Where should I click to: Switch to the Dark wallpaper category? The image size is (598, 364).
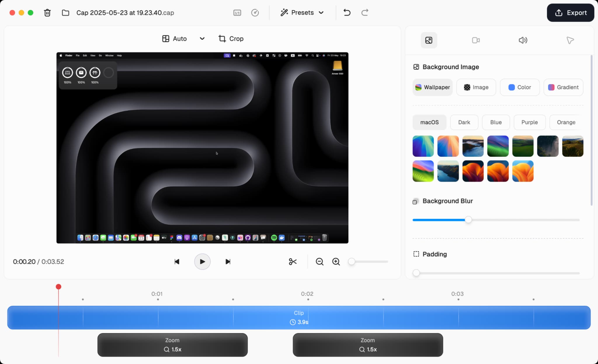coord(464,122)
